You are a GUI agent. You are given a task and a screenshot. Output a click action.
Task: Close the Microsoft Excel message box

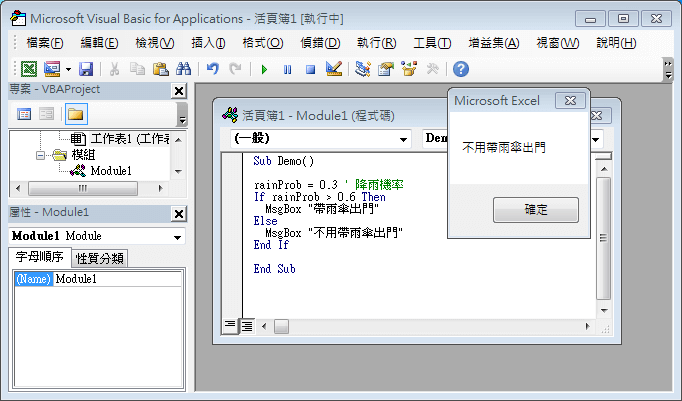570,100
